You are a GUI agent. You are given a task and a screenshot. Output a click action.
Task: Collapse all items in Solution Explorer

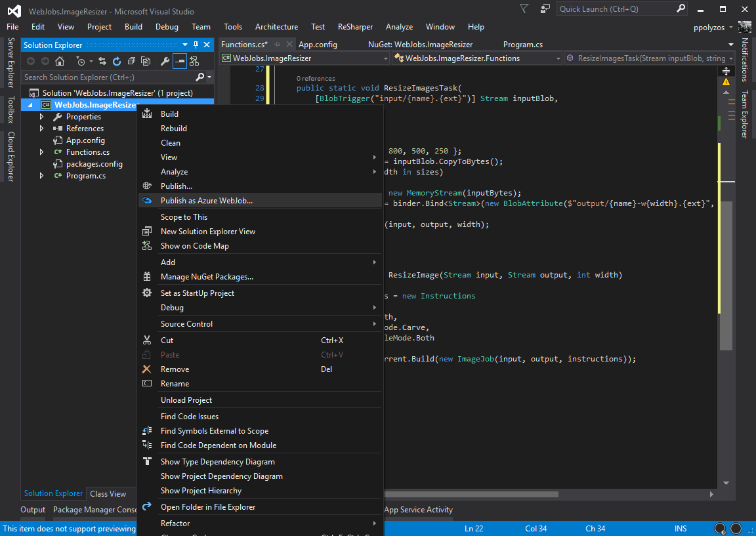tap(131, 60)
